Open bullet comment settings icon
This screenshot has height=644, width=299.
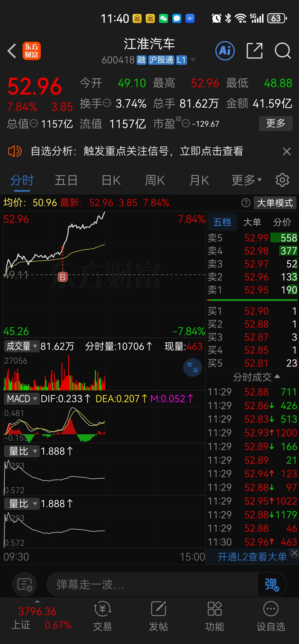pyautogui.click(x=24, y=585)
